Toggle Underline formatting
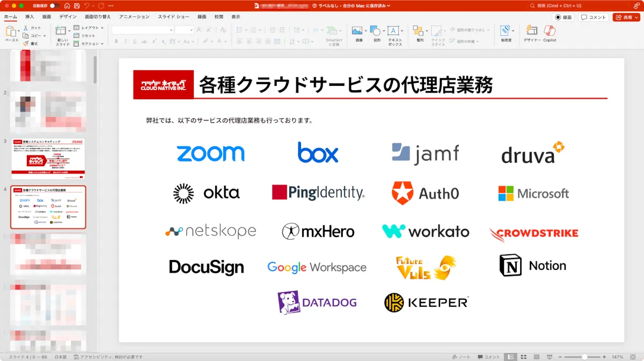Screen dimensions: 644x361 [x=135, y=41]
